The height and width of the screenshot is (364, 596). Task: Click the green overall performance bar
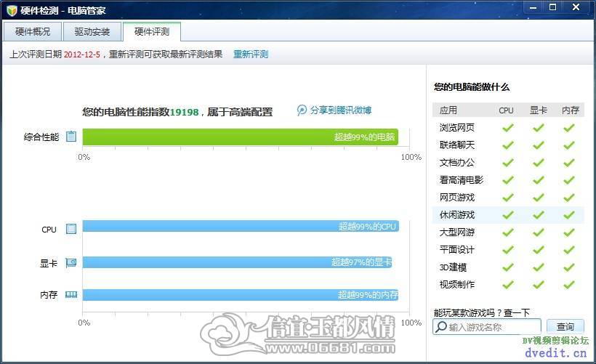(x=241, y=137)
